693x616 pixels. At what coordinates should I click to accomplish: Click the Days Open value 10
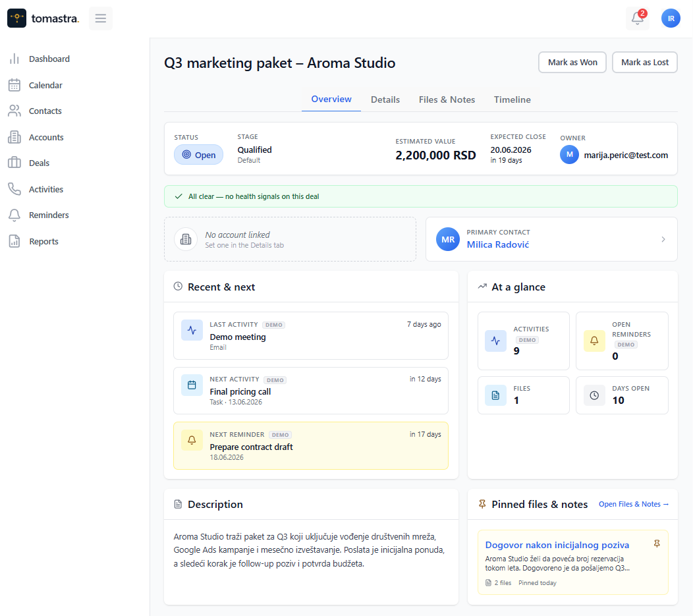pyautogui.click(x=618, y=401)
